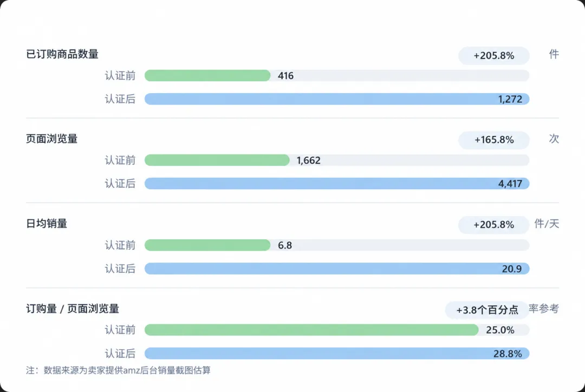Click the +3.8个百分点 badge

pyautogui.click(x=487, y=310)
